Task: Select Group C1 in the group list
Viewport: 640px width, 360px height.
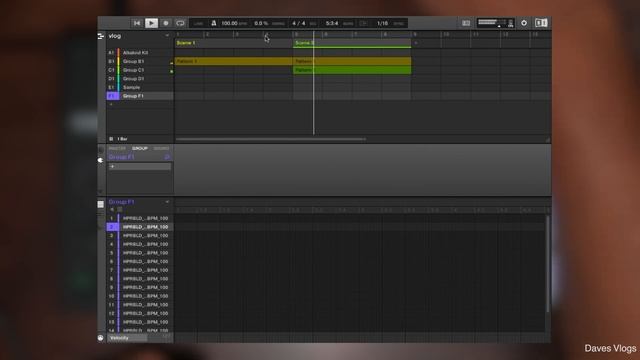Action: tap(140, 70)
